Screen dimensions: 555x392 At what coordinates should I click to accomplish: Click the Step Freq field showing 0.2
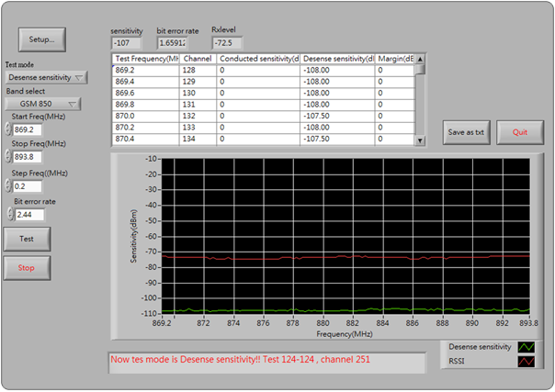coord(28,186)
